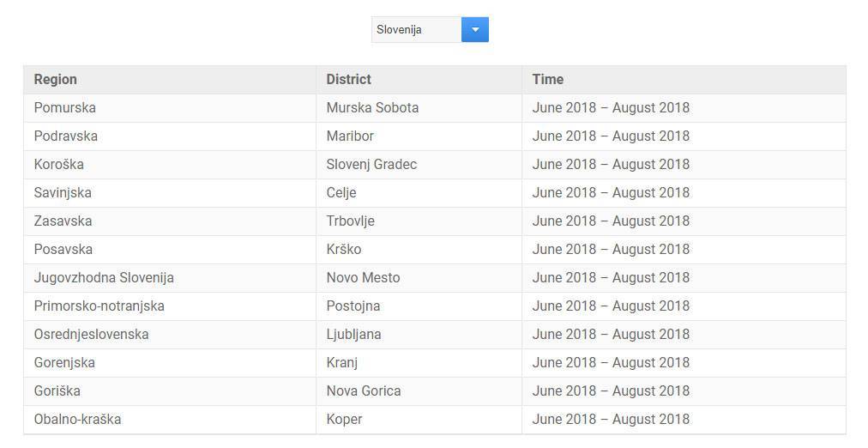Click the Obalno-kraška region cell

[77, 420]
